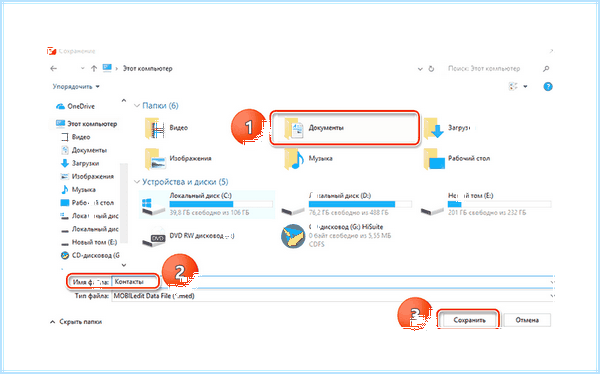Click the 'Сохранить' button
Screen dimensions: 600x374
(x=469, y=320)
